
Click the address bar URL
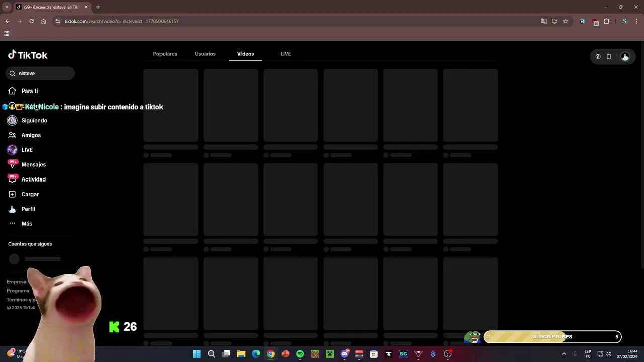point(122,21)
